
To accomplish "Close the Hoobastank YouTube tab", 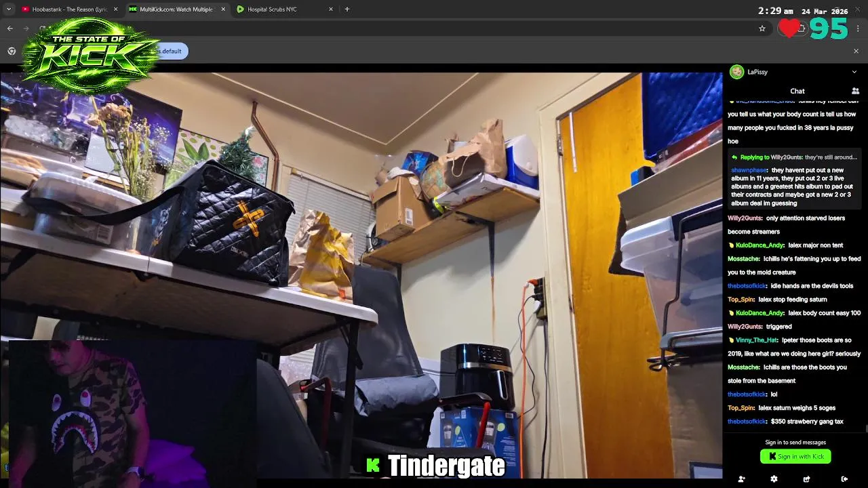I will point(115,9).
